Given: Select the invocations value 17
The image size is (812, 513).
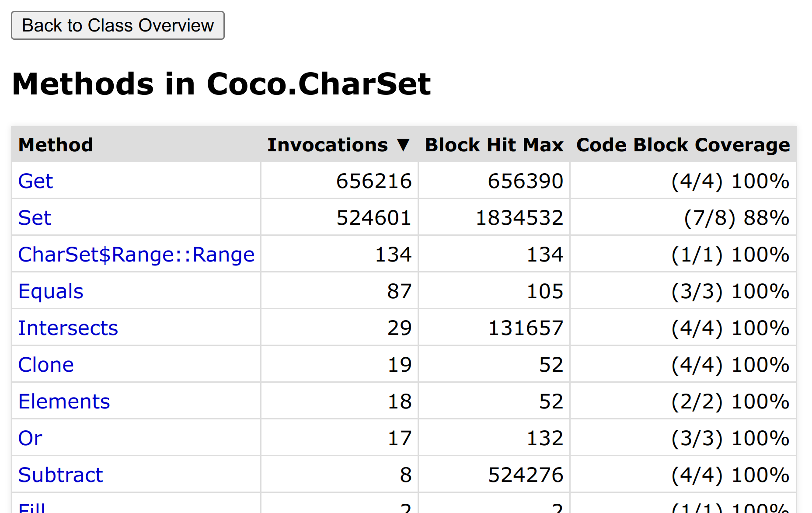Looking at the screenshot, I should 399,438.
